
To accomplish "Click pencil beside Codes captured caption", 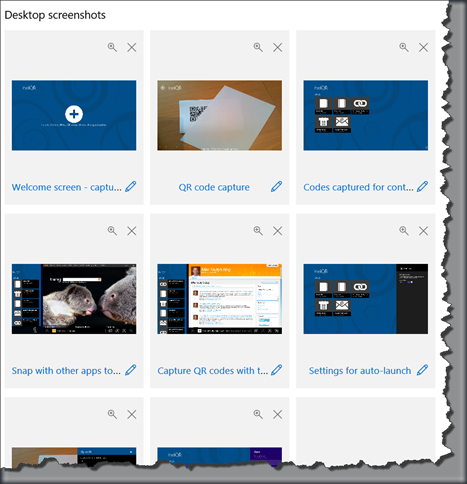I will point(422,187).
